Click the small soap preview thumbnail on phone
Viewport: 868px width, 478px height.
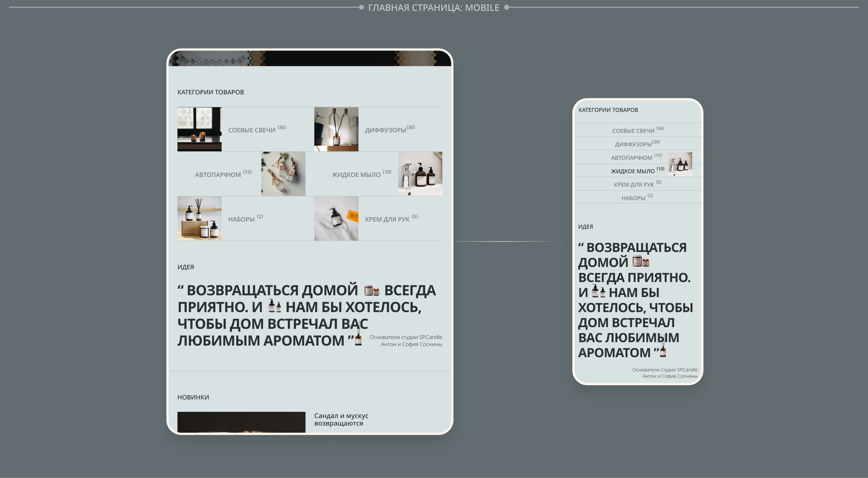click(680, 164)
